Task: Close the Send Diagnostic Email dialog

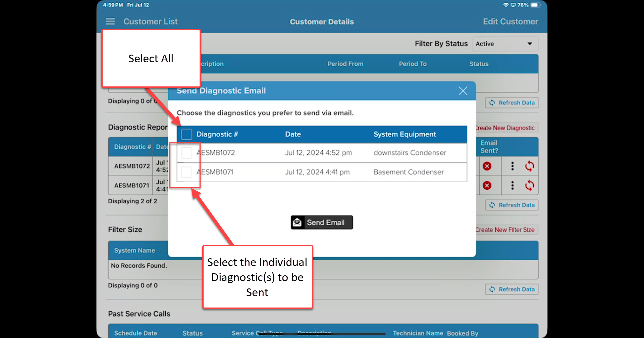Action: (x=463, y=91)
